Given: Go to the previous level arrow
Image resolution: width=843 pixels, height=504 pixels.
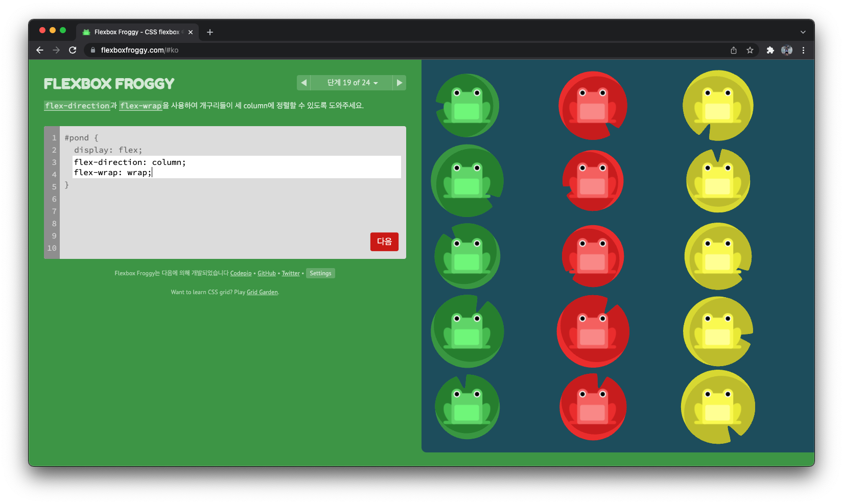Looking at the screenshot, I should [303, 83].
